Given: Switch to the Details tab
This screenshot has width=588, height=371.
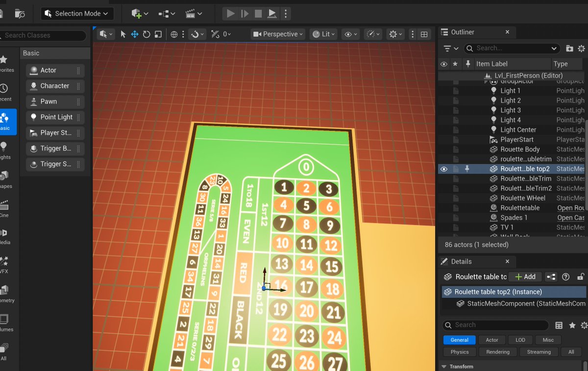Looking at the screenshot, I should (x=461, y=261).
